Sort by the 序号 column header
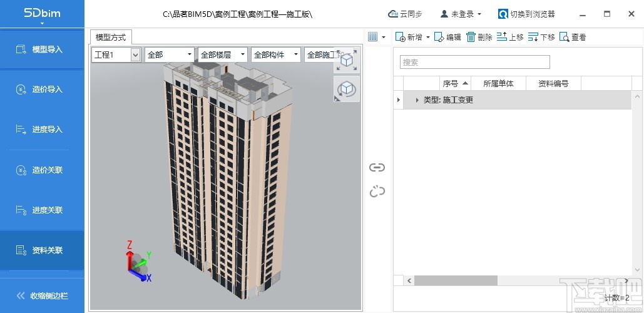 tap(455, 83)
